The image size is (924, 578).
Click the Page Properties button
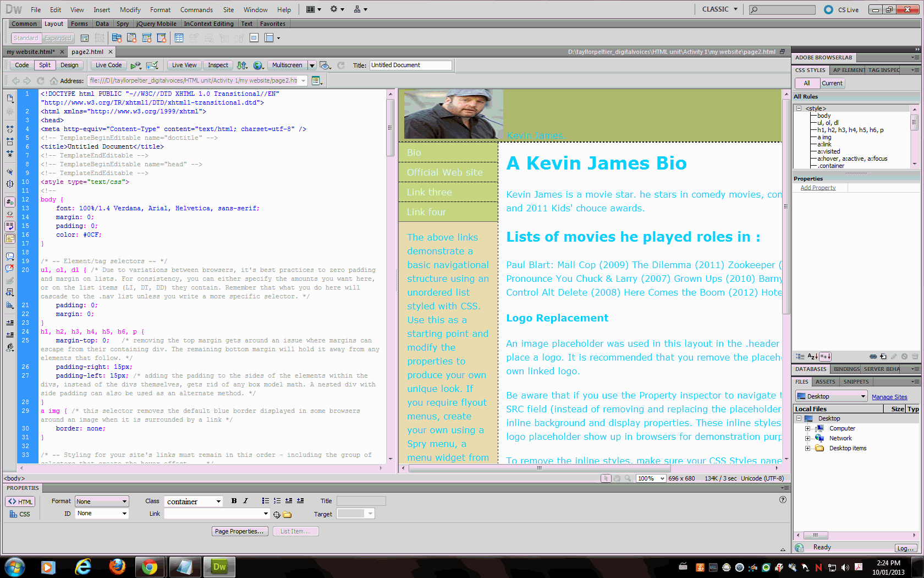(239, 531)
